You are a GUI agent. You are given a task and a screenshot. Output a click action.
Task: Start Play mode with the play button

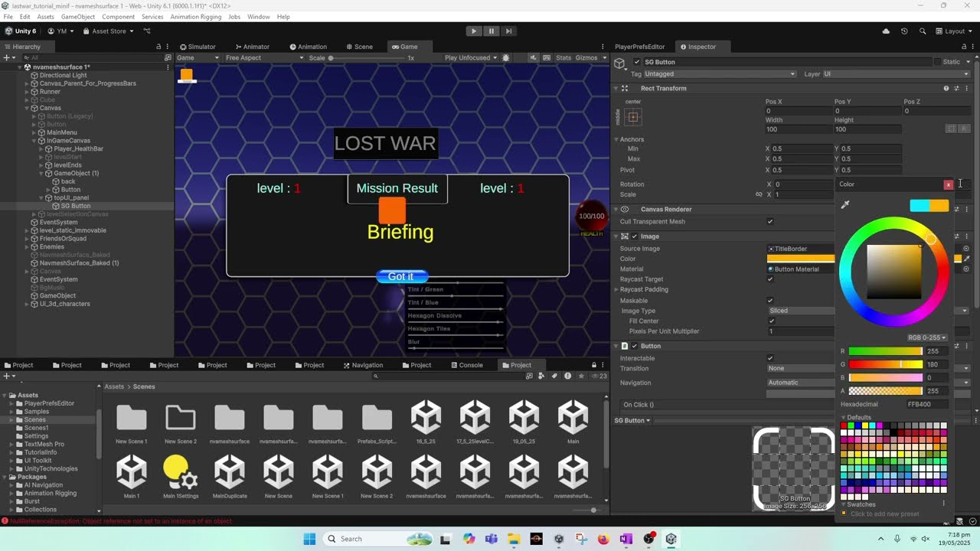click(474, 31)
